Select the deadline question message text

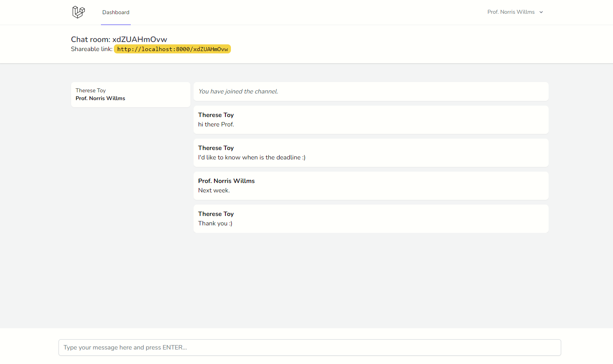pos(252,157)
